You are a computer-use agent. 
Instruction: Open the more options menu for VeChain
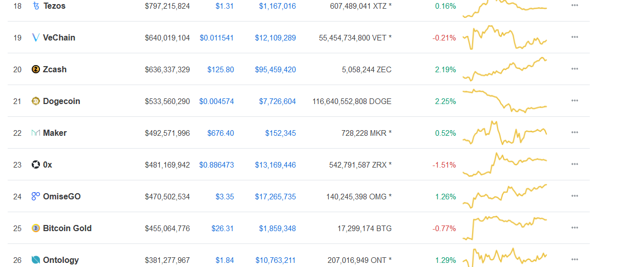point(575,37)
